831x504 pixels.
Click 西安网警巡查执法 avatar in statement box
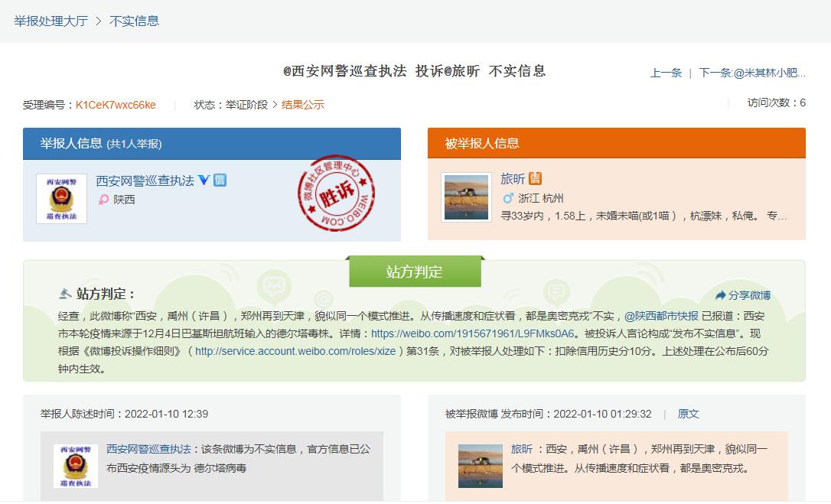(x=76, y=467)
